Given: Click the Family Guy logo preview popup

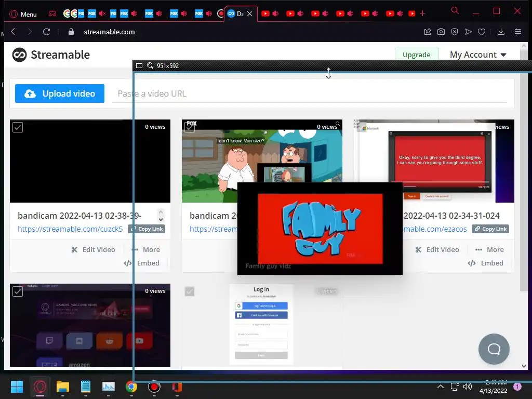Looking at the screenshot, I should [320, 229].
